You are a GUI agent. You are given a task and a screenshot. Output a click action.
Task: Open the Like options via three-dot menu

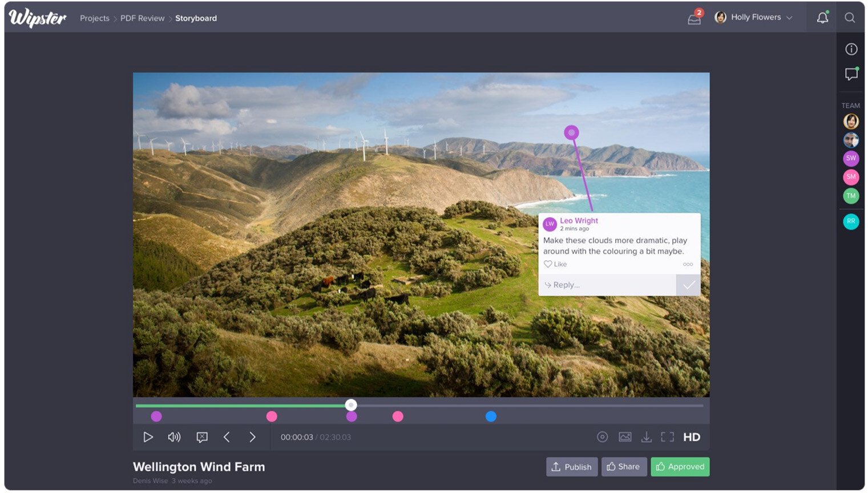pos(688,264)
